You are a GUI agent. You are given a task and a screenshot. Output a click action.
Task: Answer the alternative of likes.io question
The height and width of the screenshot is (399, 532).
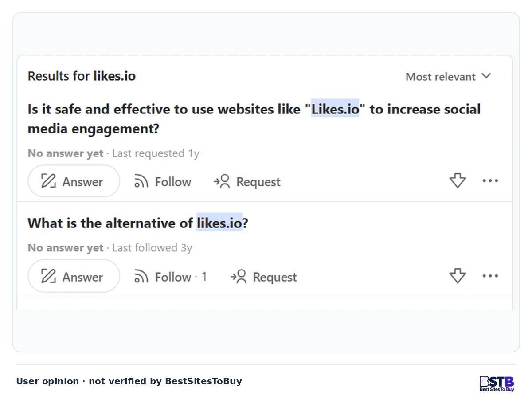coord(74,276)
